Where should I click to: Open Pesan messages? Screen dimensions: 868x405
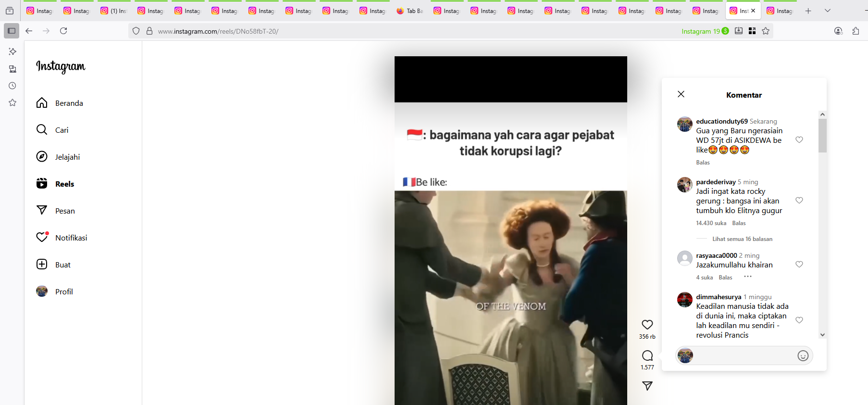point(56,211)
